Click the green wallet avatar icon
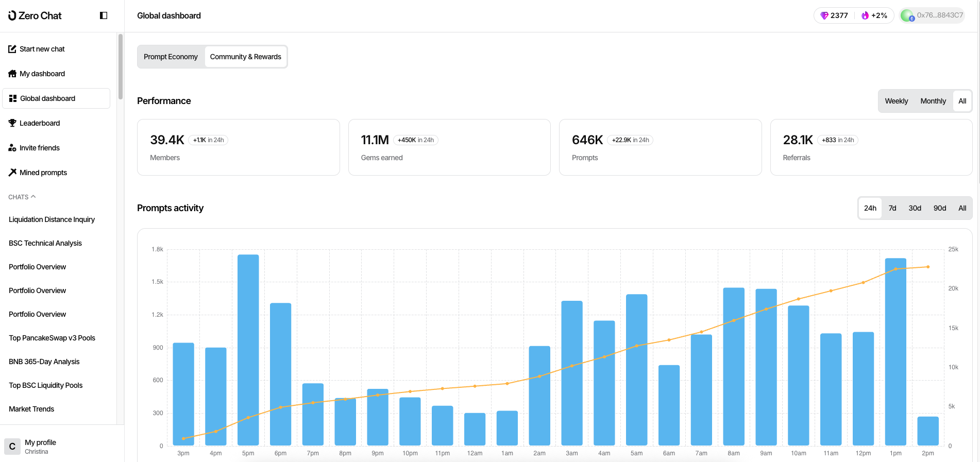This screenshot has width=980, height=462. (907, 15)
